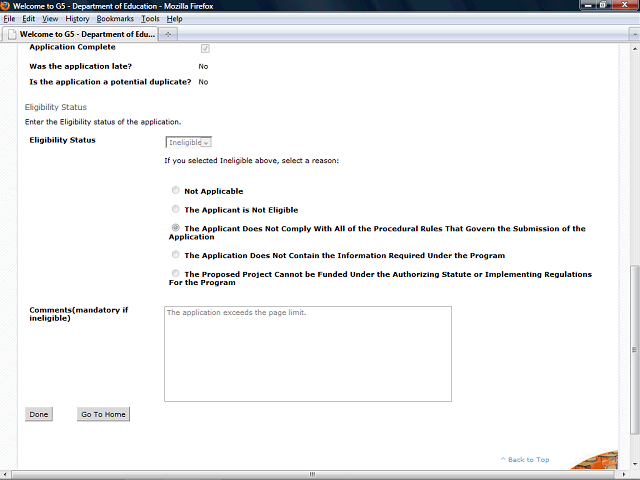640x480 pixels.
Task: Open the Tools menu
Action: pos(150,19)
